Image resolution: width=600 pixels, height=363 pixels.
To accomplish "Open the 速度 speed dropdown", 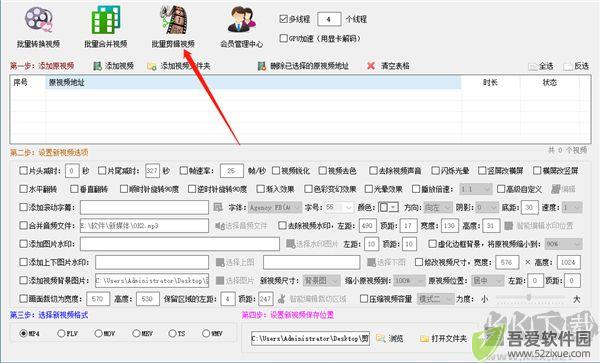I will 572,207.
